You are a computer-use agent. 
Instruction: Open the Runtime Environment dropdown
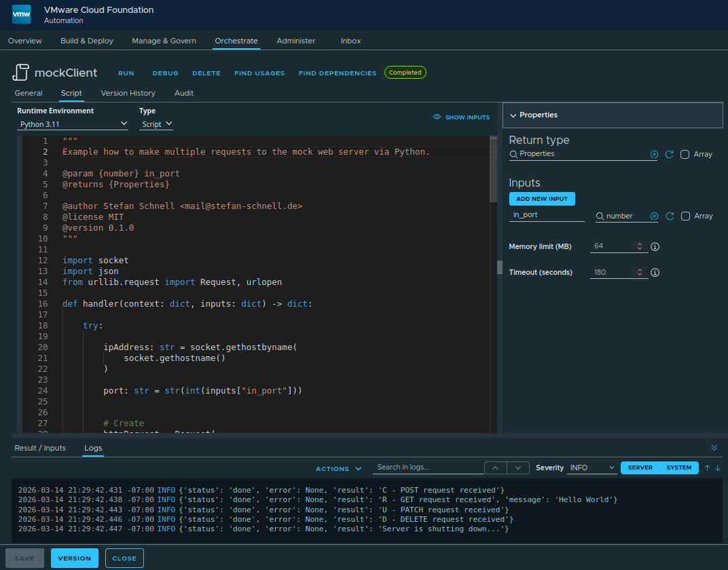[73, 123]
